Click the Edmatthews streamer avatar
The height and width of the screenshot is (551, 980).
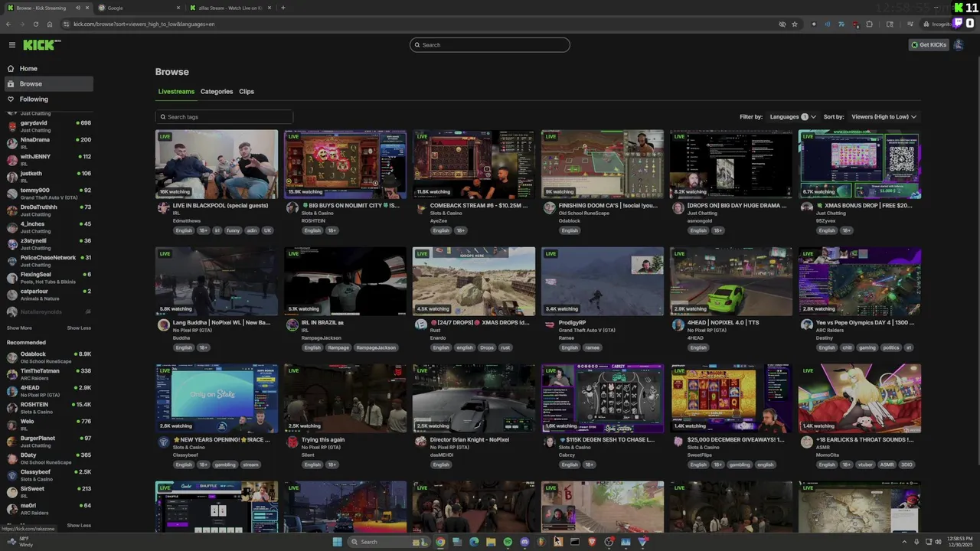(163, 207)
